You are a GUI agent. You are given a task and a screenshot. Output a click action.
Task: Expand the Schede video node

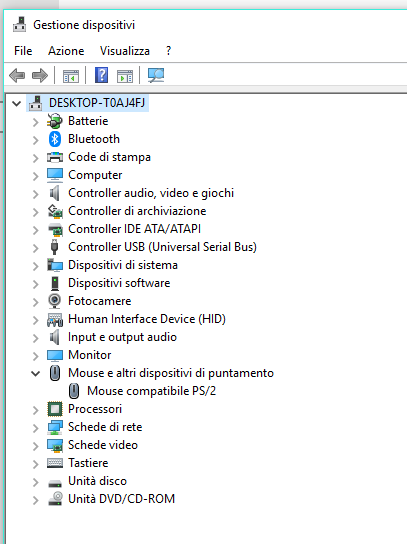(35, 446)
